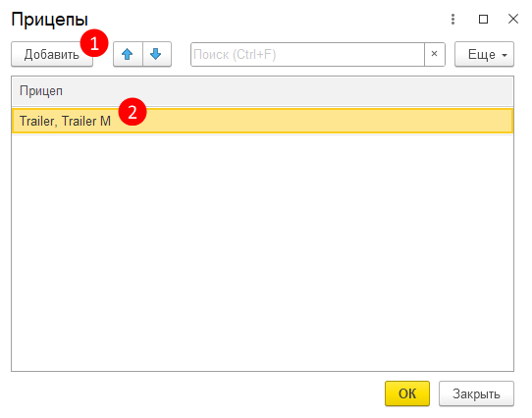Click the empty area of the trailers list
This screenshot has height=418, width=532.
[x=262, y=253]
